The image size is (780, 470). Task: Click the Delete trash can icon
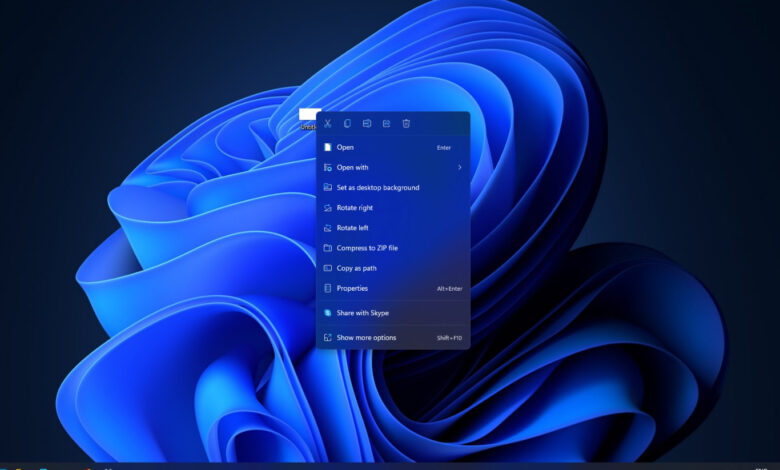tap(406, 123)
